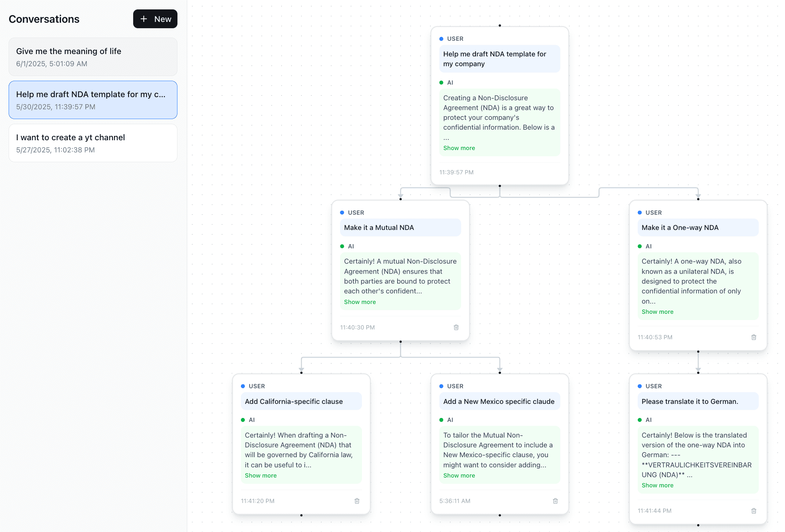
Task: Show more of the 'Creating a Non-Disclosure' AI reply
Action: 459,148
